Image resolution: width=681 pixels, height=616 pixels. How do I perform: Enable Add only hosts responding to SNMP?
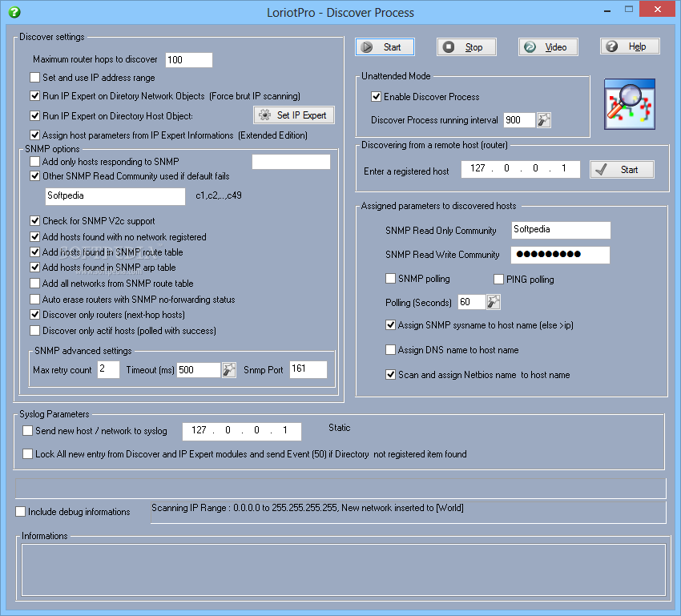coord(34,162)
